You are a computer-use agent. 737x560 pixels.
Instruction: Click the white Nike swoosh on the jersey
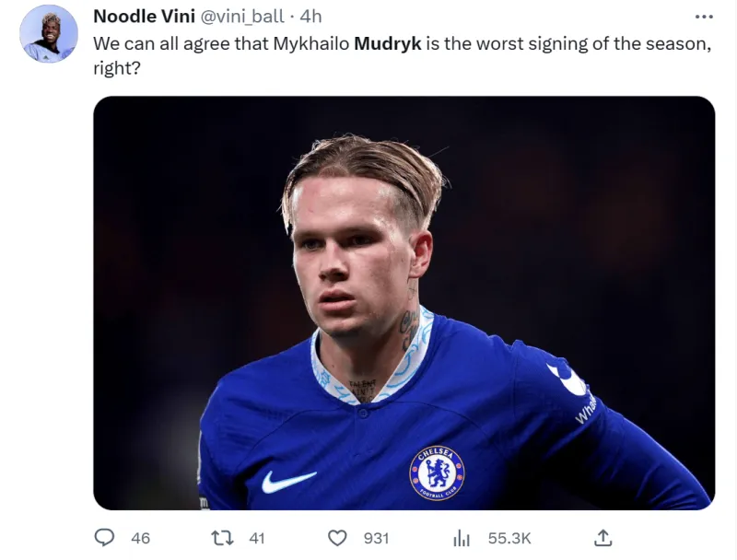click(288, 481)
